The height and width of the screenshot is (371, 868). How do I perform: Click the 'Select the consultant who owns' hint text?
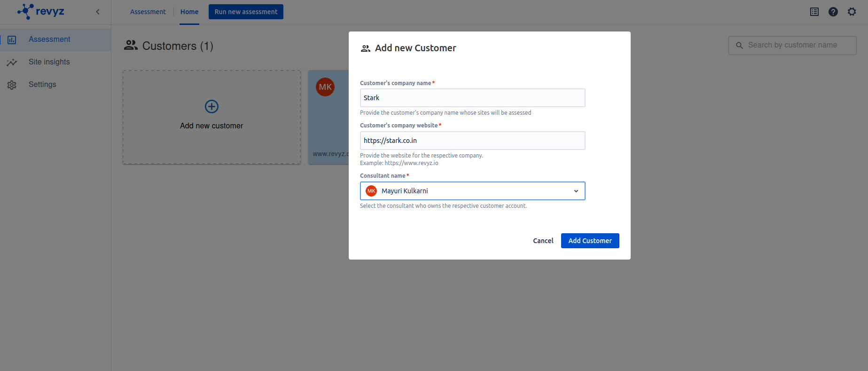[443, 206]
